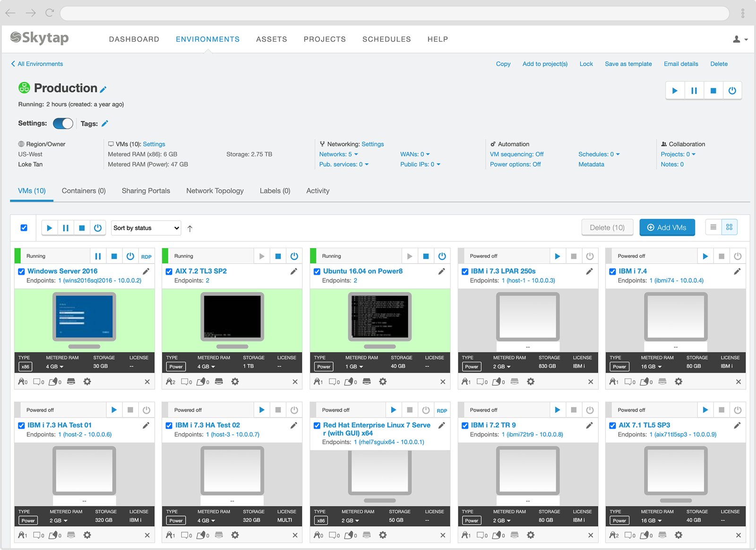Toggle the Settings switch off
Viewport: 756px width, 550px height.
(x=63, y=124)
